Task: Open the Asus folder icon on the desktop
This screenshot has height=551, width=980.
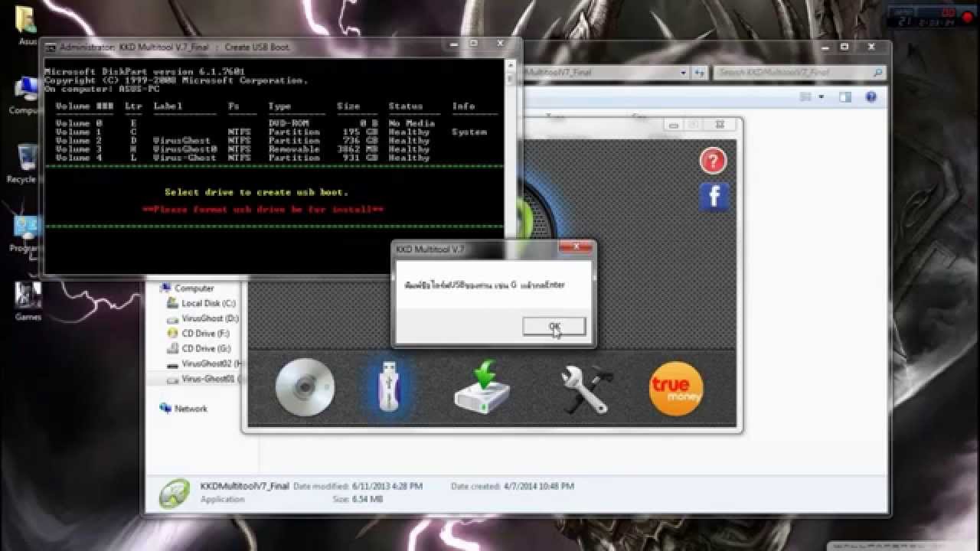Action: [25, 25]
